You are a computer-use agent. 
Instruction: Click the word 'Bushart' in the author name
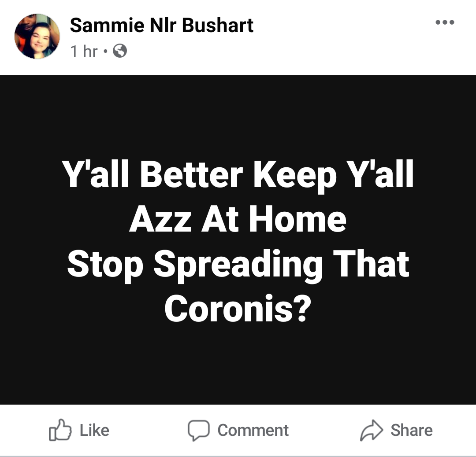pos(218,25)
